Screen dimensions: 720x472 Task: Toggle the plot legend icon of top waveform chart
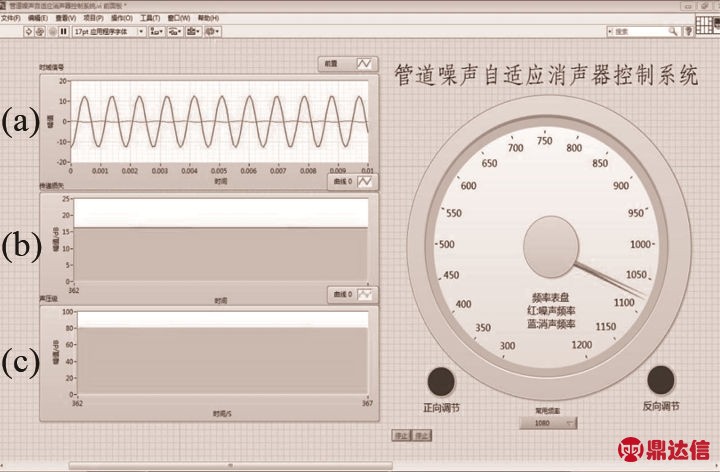[366, 63]
